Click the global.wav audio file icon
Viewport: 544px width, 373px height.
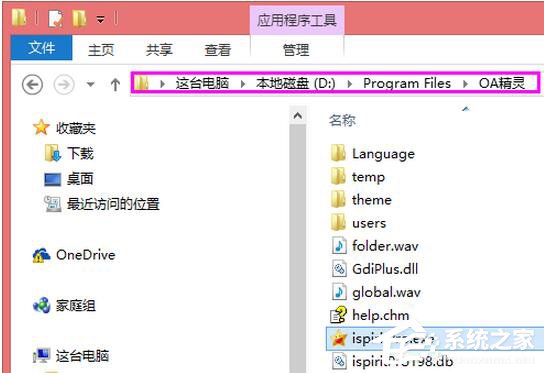tap(339, 292)
